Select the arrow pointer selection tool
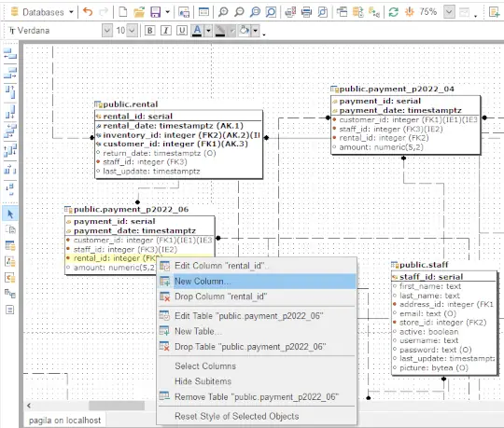Viewport: 504px width, 428px height. point(10,214)
